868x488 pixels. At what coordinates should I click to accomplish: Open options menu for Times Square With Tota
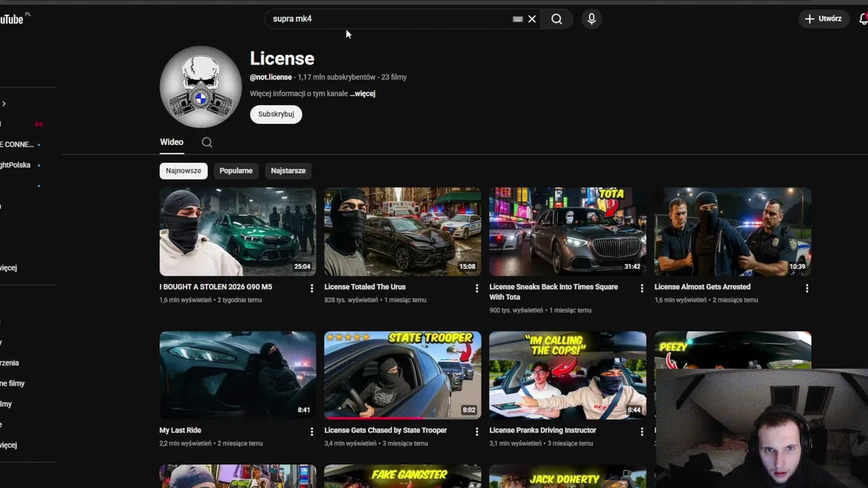(642, 289)
